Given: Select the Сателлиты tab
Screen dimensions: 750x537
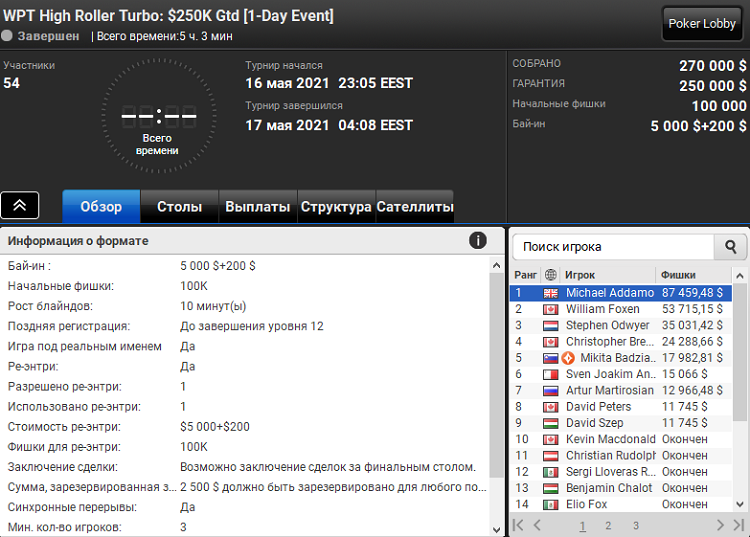Looking at the screenshot, I should (x=415, y=207).
